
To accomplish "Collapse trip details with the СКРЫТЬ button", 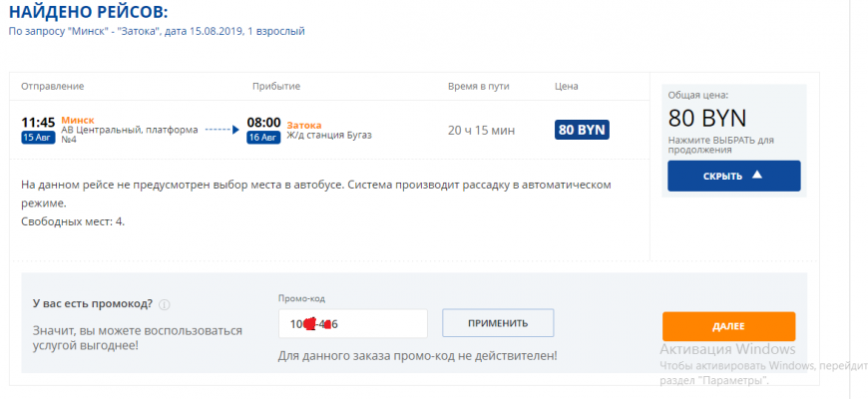I will click(x=733, y=176).
